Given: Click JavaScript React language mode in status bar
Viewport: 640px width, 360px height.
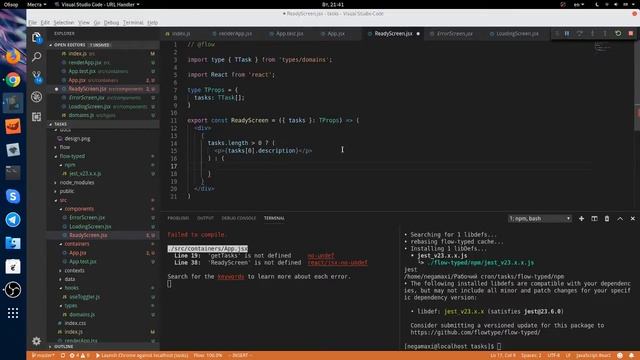Looking at the screenshot, I should coord(593,356).
